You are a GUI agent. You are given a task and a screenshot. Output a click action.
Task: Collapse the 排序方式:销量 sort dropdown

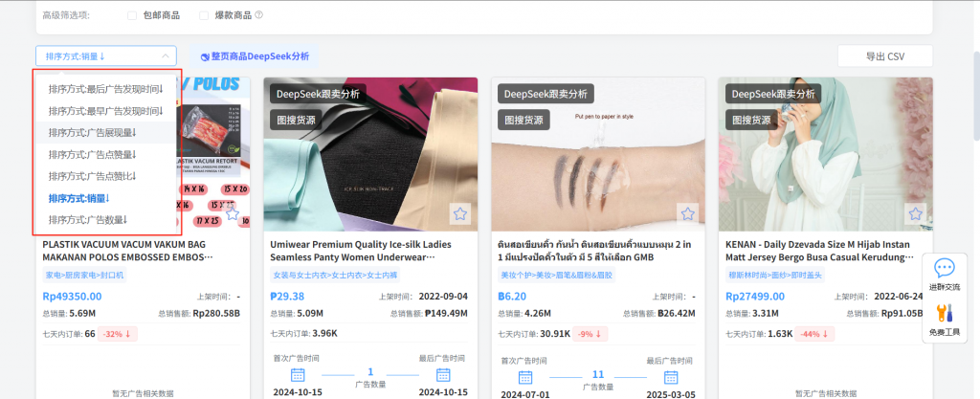pyautogui.click(x=106, y=56)
